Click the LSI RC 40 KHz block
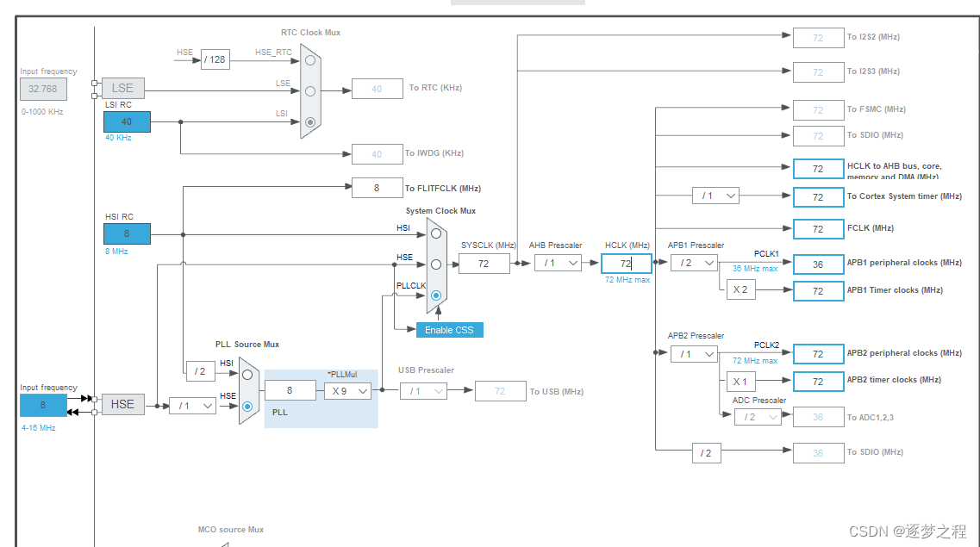 coord(126,121)
